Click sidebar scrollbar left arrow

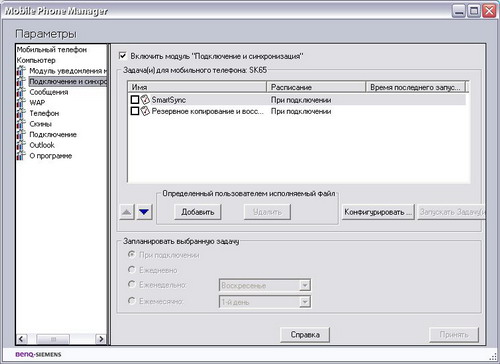point(21,339)
